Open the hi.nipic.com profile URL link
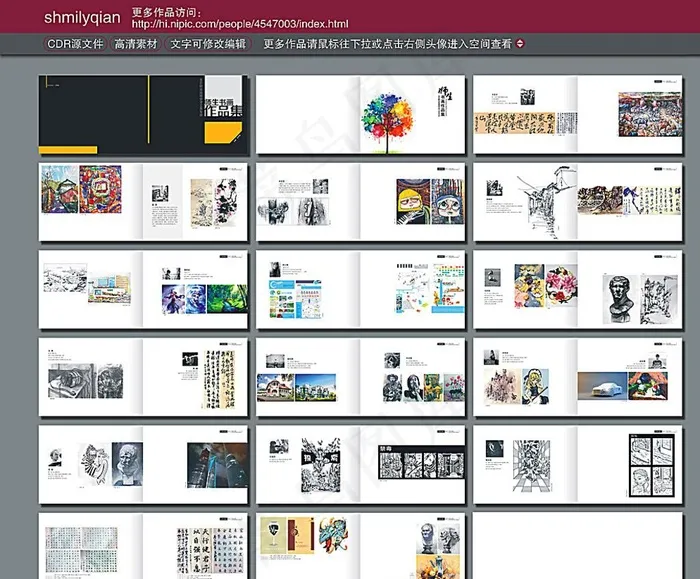Screen dimensions: 700x579 pos(240,24)
